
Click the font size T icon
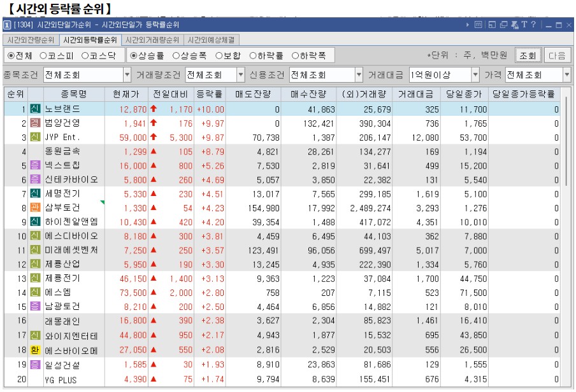(524, 24)
